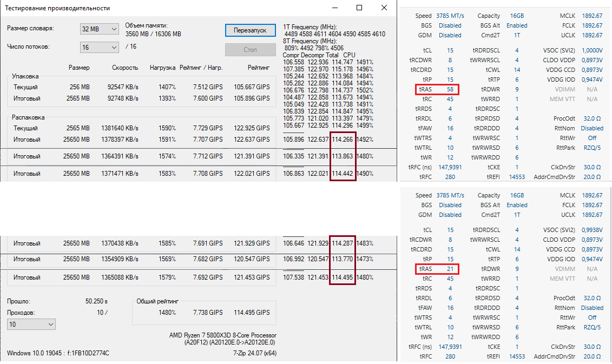
Task: Click the unpacking total rating 122.637 GIPS
Action: [x=252, y=140]
